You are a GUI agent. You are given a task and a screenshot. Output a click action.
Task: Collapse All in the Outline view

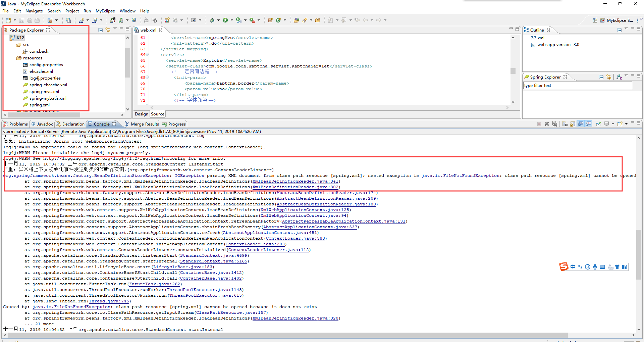click(619, 30)
